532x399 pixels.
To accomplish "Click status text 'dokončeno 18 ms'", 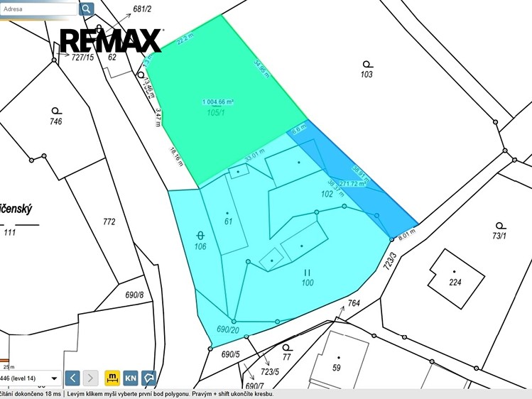I will tap(36, 394).
